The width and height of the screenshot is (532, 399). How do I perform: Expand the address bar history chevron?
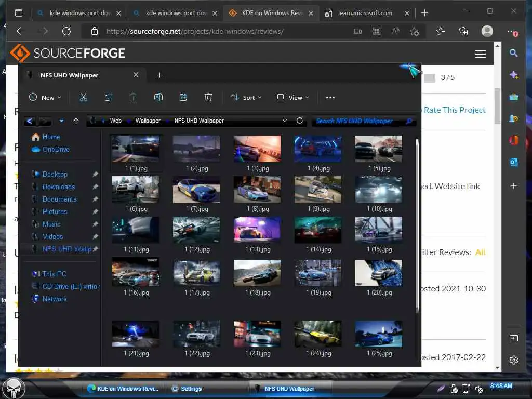point(284,121)
